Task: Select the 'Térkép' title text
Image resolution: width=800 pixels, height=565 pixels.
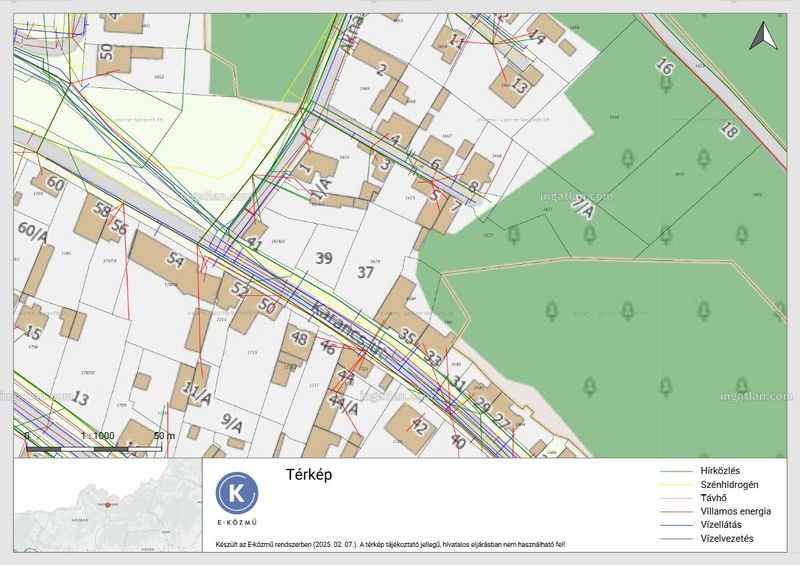Action: [309, 475]
